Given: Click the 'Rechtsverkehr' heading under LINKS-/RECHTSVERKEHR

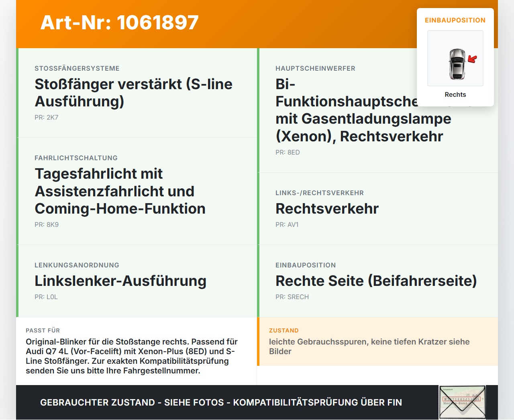Looking at the screenshot, I should pyautogui.click(x=327, y=209).
